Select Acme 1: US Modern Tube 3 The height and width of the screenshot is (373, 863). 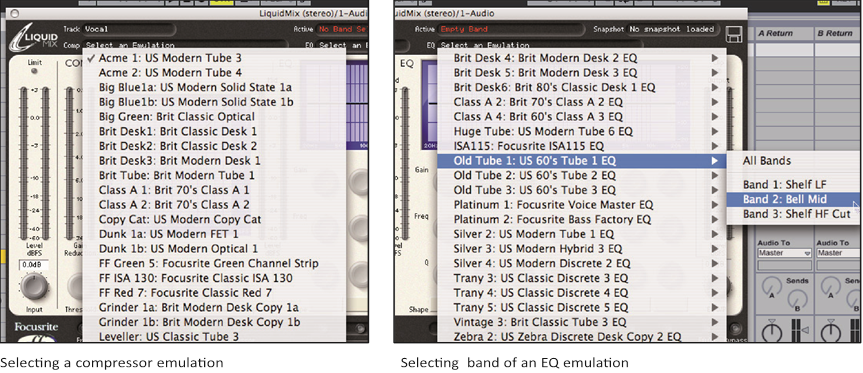point(215,58)
